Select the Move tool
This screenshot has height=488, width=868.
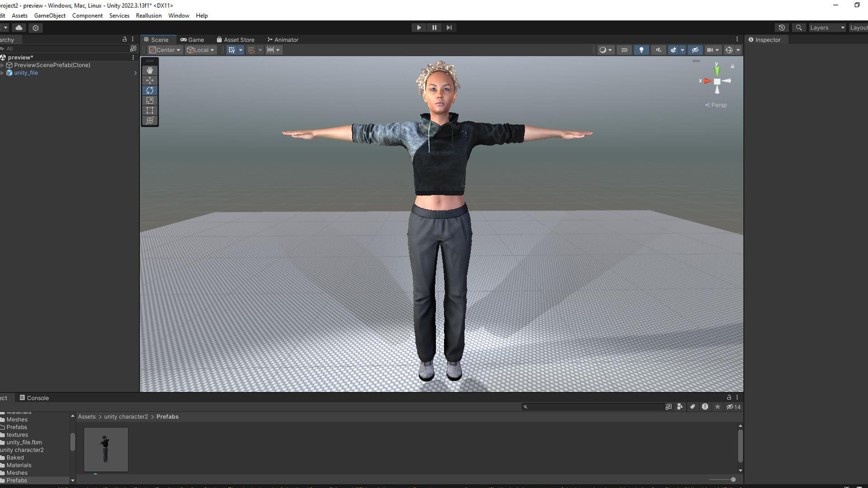click(x=150, y=80)
